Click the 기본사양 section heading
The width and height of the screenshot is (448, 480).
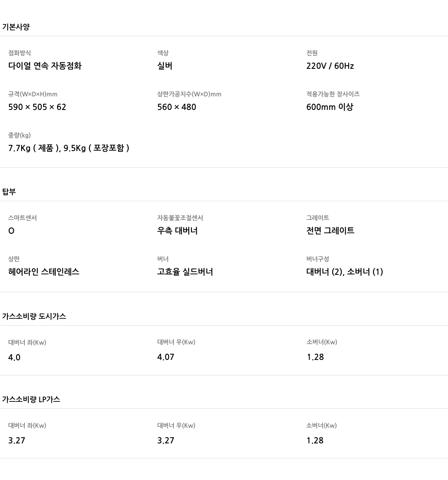(16, 27)
